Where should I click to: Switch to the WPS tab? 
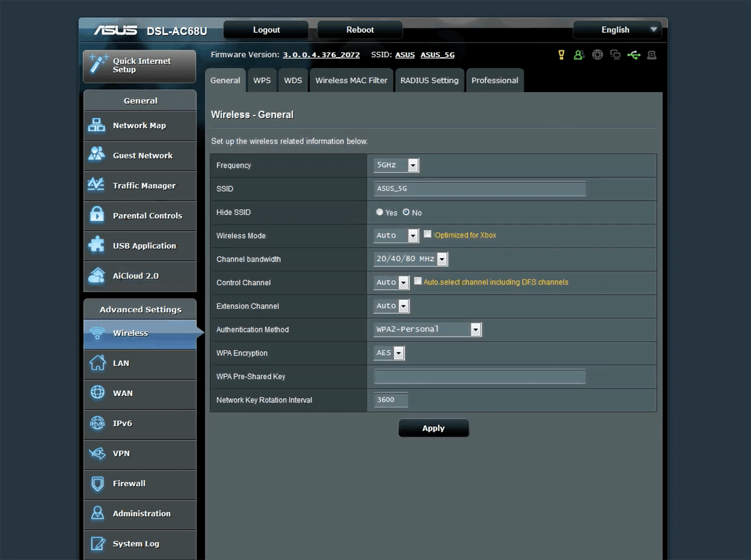[x=262, y=81]
